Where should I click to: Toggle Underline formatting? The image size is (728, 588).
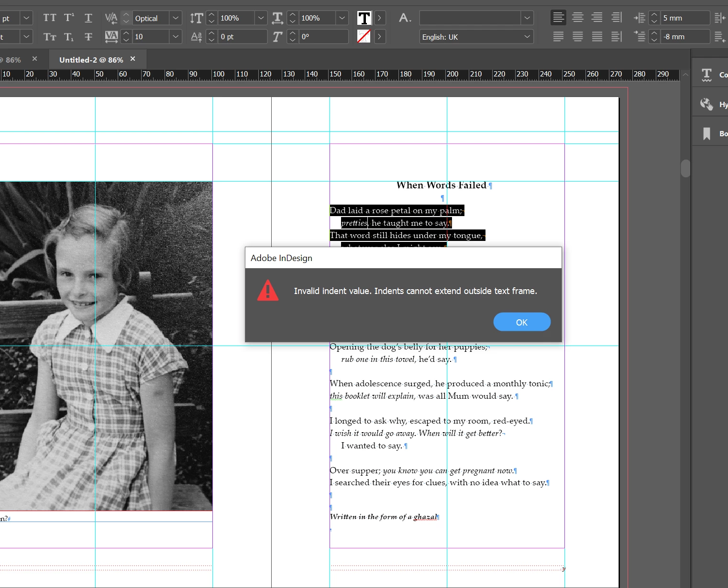tap(88, 18)
